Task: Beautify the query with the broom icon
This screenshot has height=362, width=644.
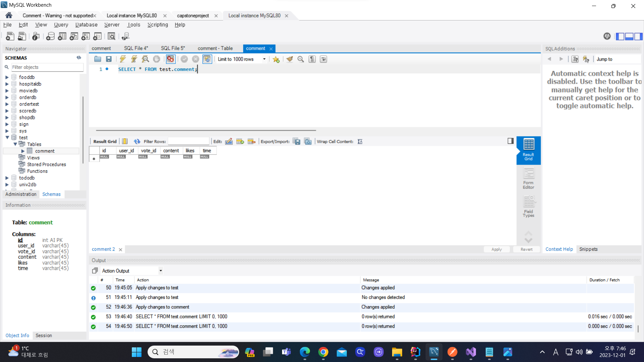Action: [289, 59]
